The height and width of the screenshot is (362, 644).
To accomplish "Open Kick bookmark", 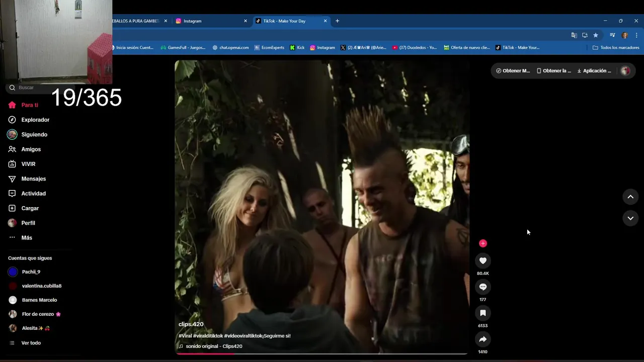I will pyautogui.click(x=297, y=48).
